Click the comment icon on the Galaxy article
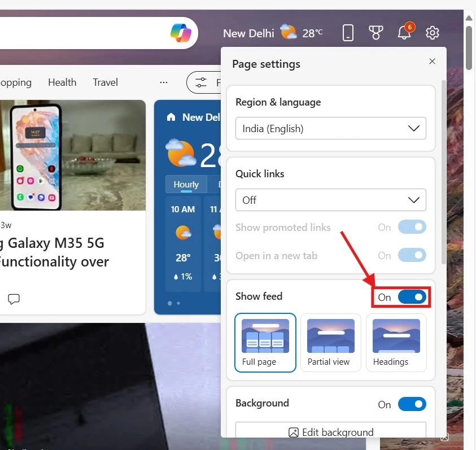Image resolution: width=476 pixels, height=450 pixels. pos(14,299)
